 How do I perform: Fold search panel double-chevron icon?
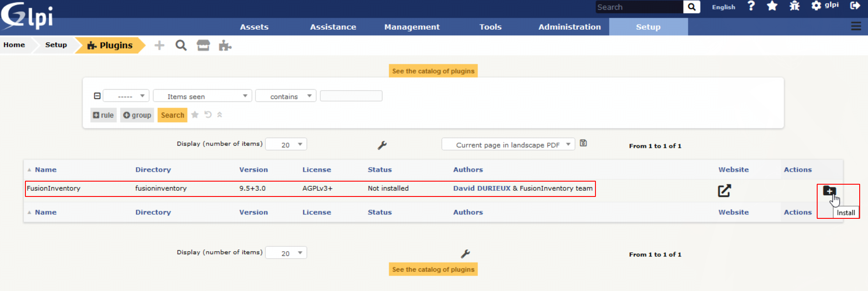pyautogui.click(x=220, y=115)
